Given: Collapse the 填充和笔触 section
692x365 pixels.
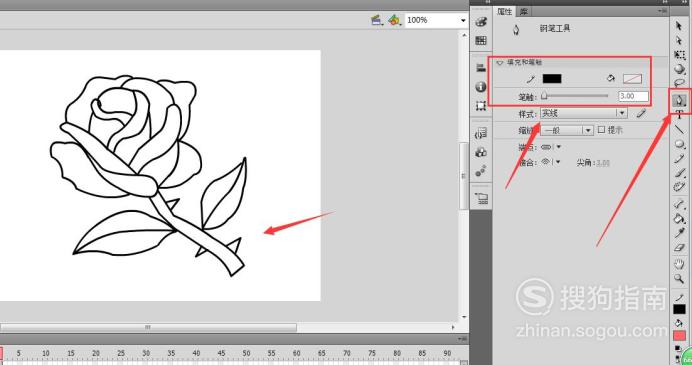Looking at the screenshot, I should click(500, 63).
